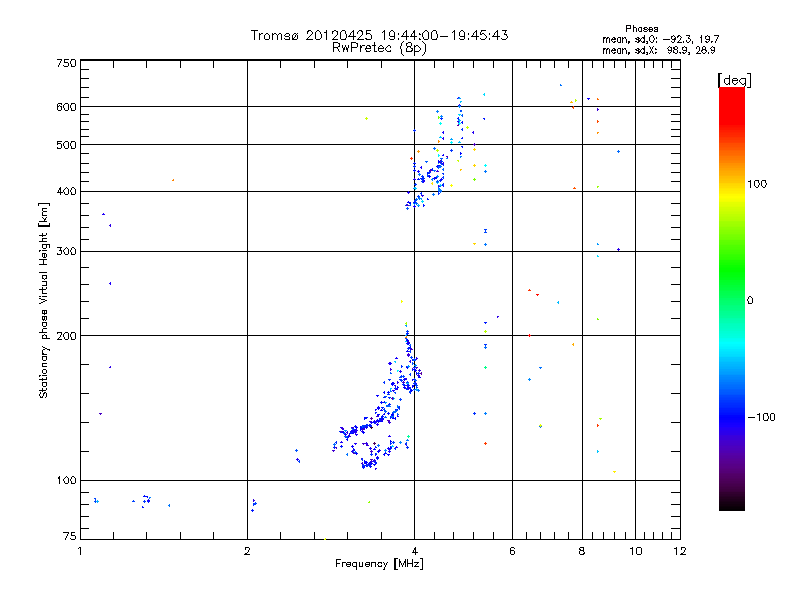Click the y-axis tick label '100'

(x=66, y=481)
